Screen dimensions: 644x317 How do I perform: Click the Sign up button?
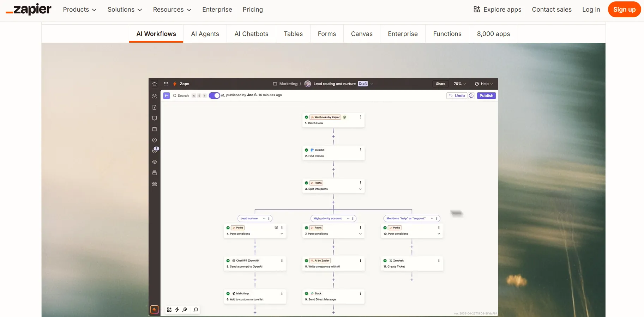point(624,10)
